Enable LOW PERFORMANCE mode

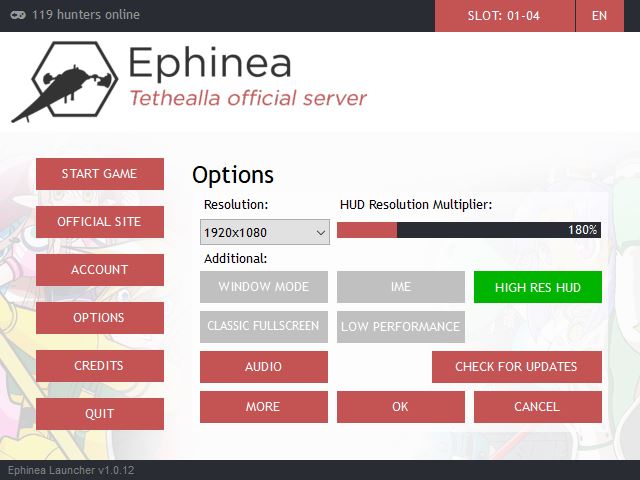click(401, 327)
